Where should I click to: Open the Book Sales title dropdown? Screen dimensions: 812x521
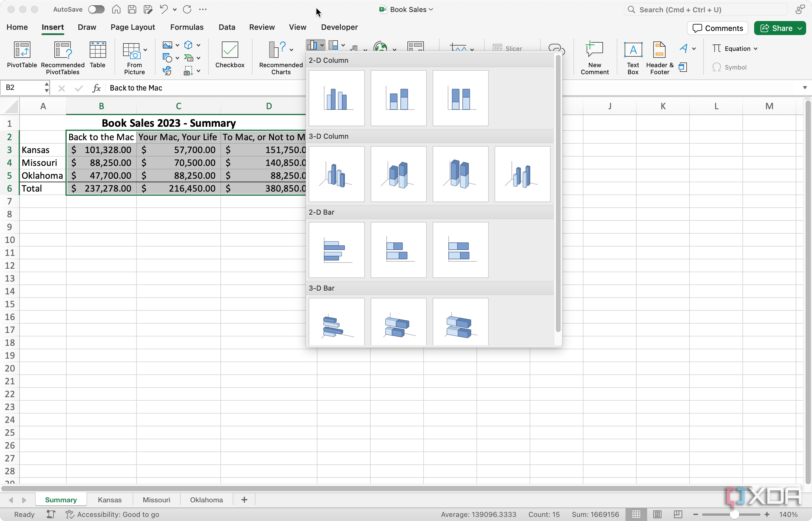point(431,9)
